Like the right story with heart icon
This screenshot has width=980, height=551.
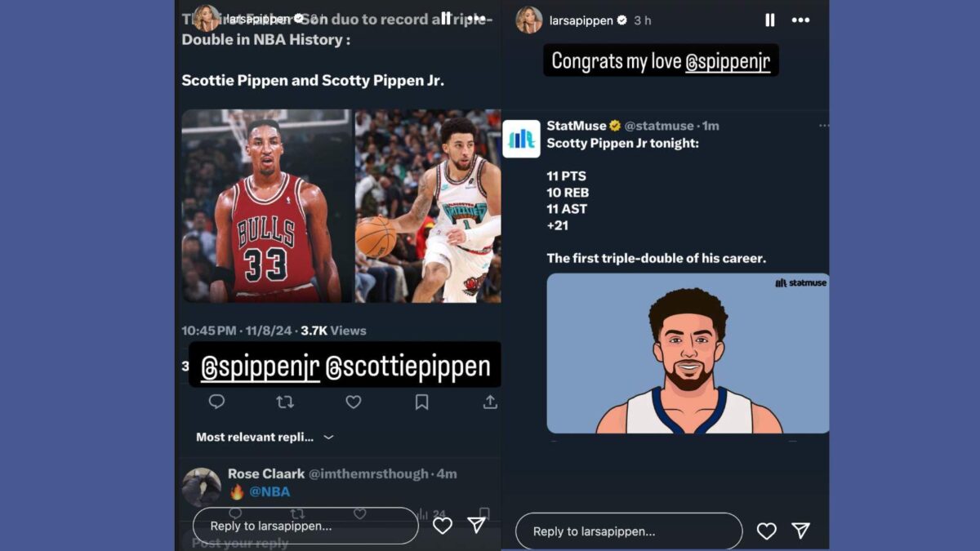pos(766,531)
